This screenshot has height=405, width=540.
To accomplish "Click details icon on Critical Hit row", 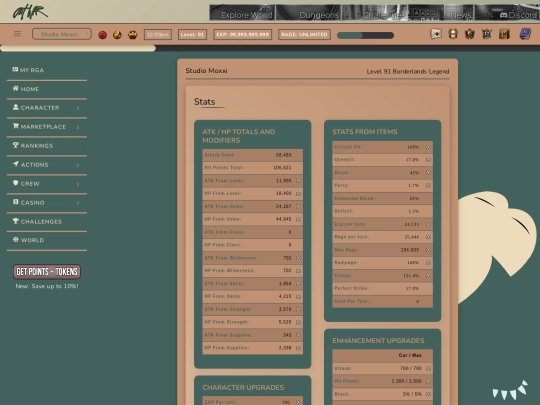I will coord(428,147).
